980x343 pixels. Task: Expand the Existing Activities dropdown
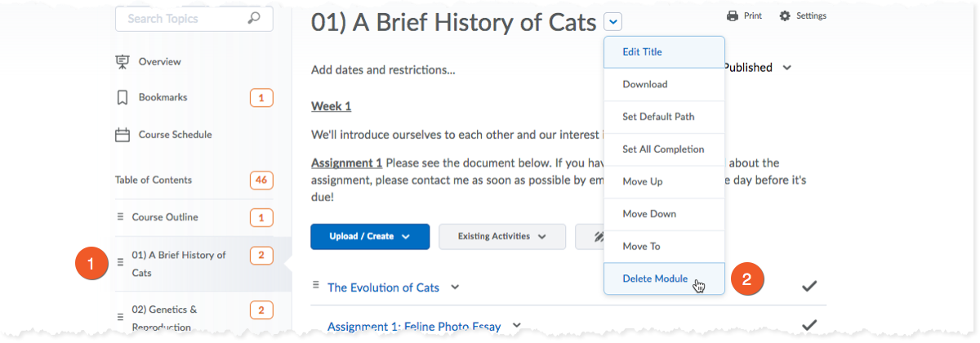[502, 237]
